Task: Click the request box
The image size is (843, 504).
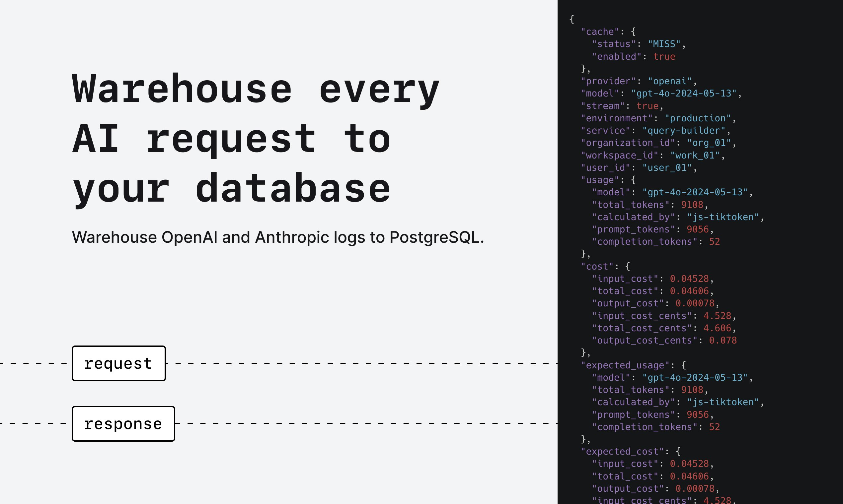Action: pyautogui.click(x=118, y=363)
